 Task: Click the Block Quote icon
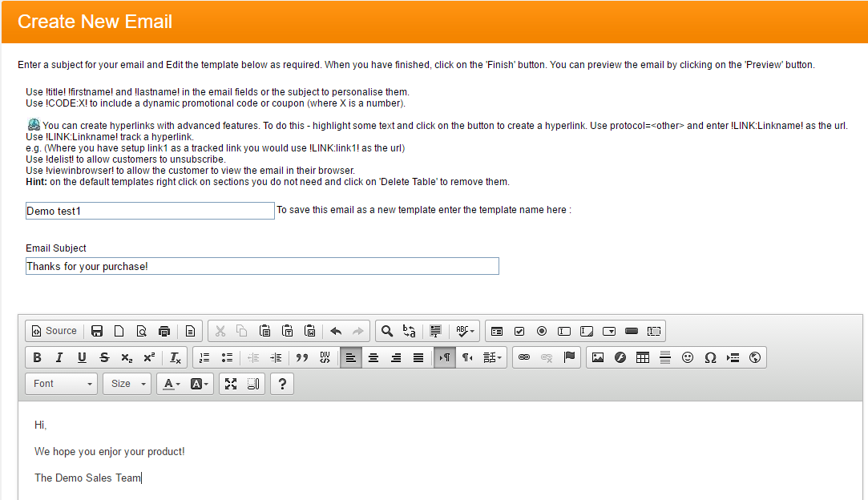click(302, 357)
